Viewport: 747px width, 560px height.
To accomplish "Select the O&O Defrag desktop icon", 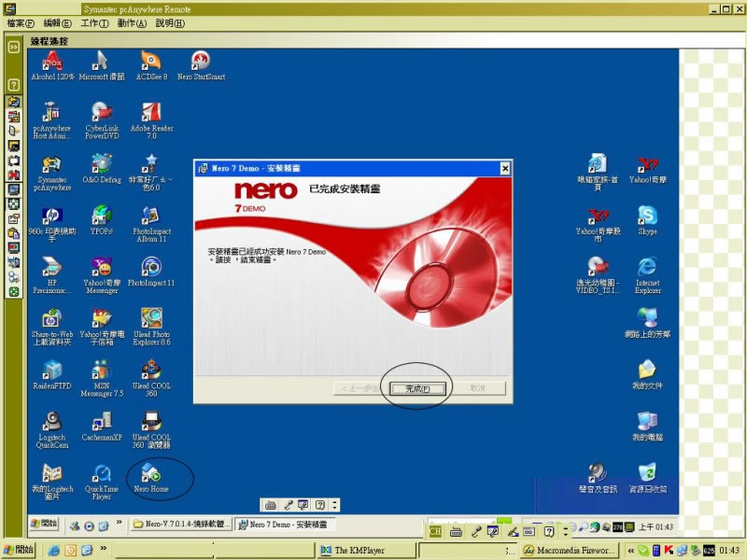I will (102, 169).
